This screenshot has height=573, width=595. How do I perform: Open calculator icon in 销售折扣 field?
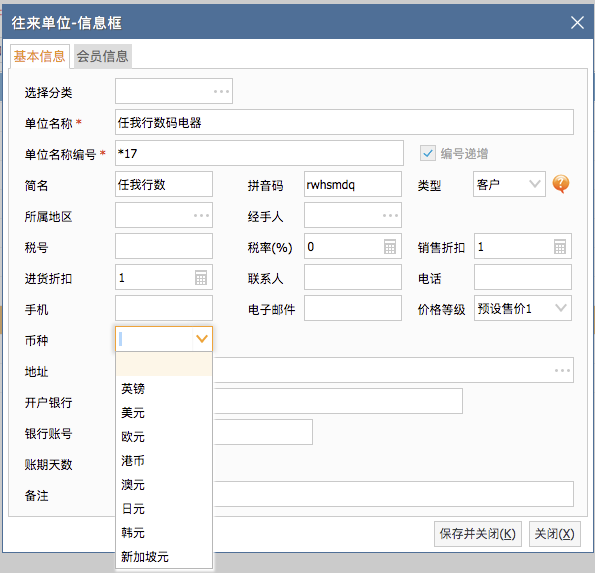[560, 247]
